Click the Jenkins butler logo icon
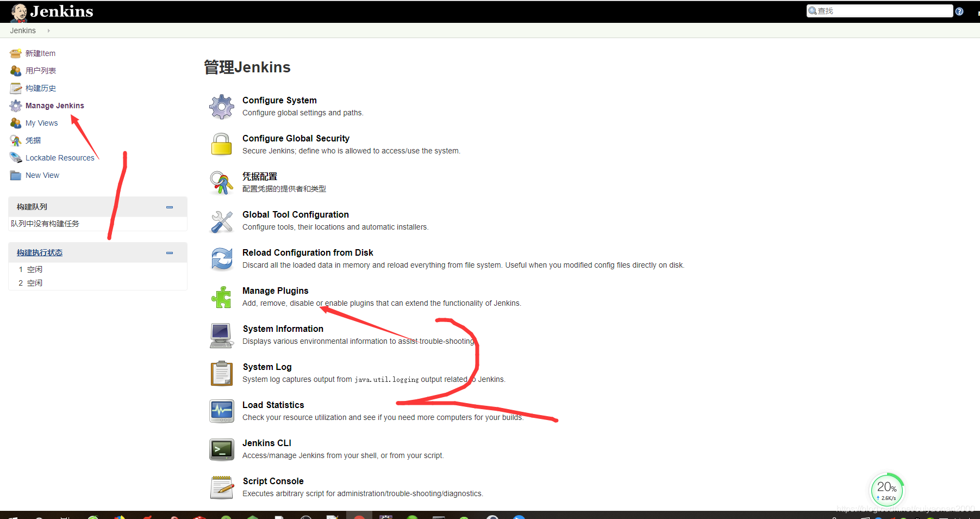Screen dimensions: 980x519 [x=18, y=12]
